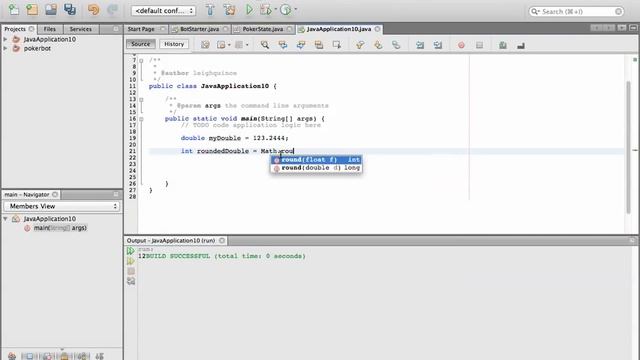Click Start Macro Recording red icon
Image resolution: width=640 pixels, height=360 pixels.
(x=461, y=45)
